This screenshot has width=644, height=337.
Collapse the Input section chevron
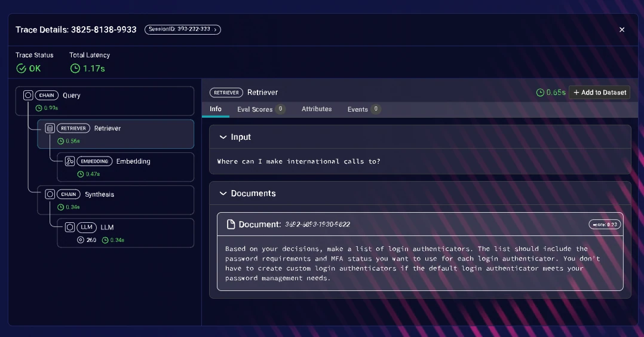coord(223,137)
